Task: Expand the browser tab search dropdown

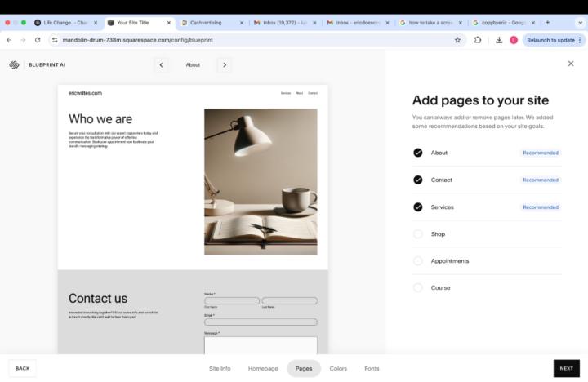Action: coord(579,22)
